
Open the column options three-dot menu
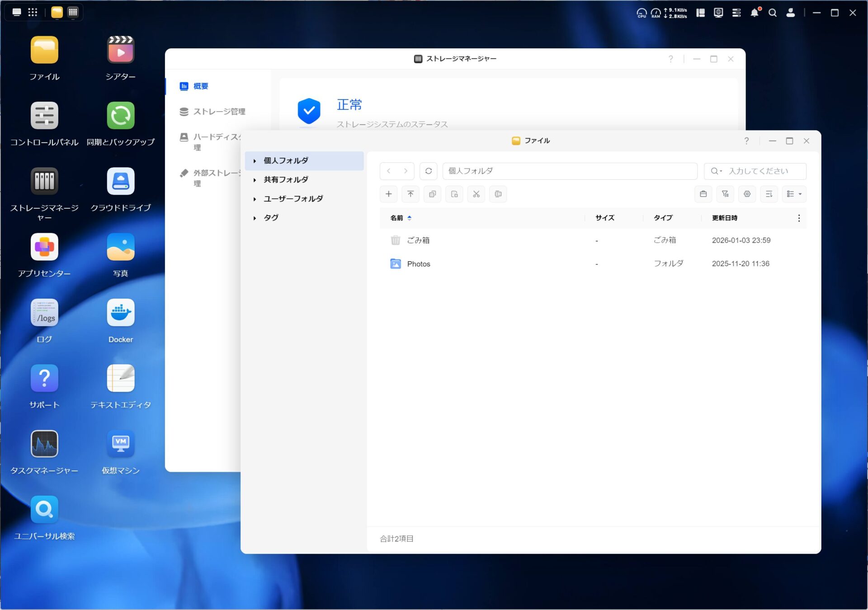[x=798, y=218]
